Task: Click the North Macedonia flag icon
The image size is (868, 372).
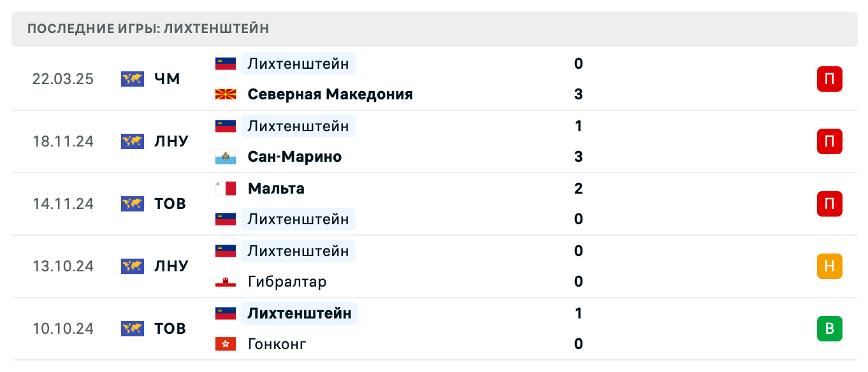Action: pos(226,94)
